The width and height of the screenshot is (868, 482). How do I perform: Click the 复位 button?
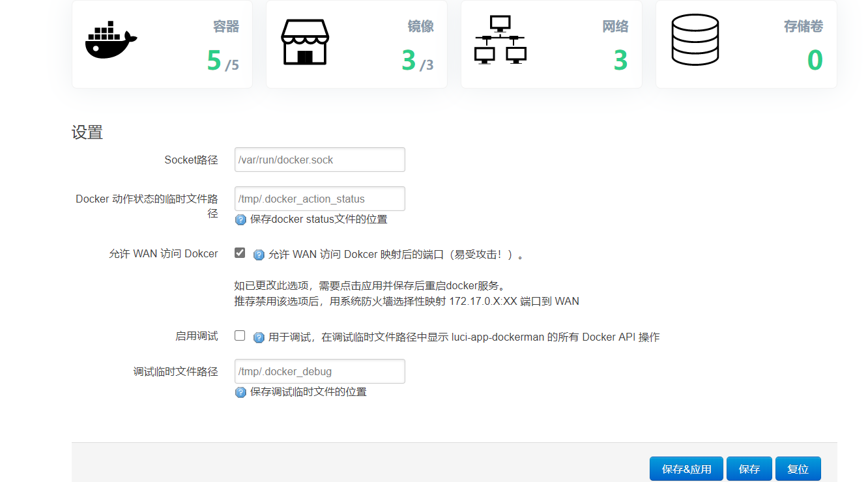point(798,468)
